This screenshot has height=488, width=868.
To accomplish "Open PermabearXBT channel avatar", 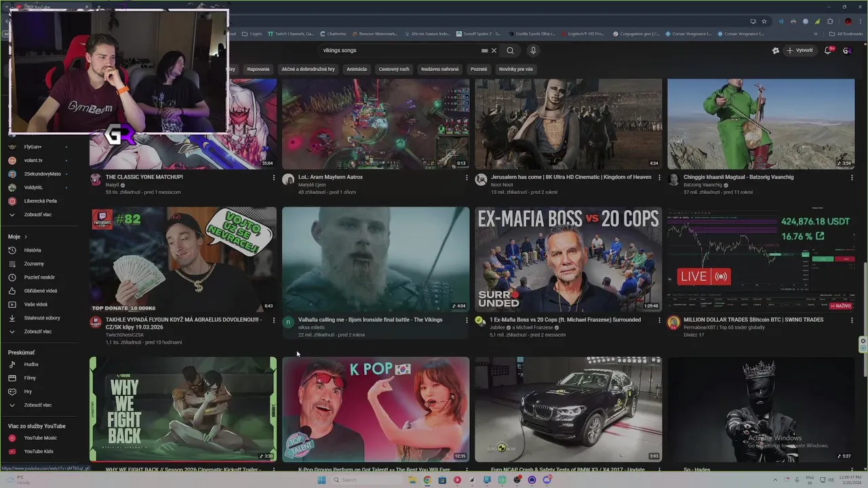I will point(673,323).
